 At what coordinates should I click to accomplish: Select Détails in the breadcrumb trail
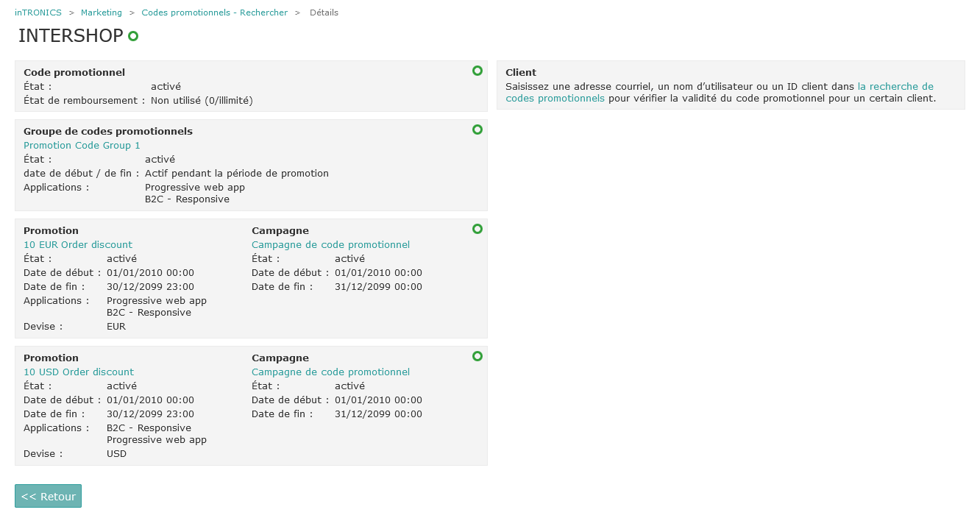[324, 12]
